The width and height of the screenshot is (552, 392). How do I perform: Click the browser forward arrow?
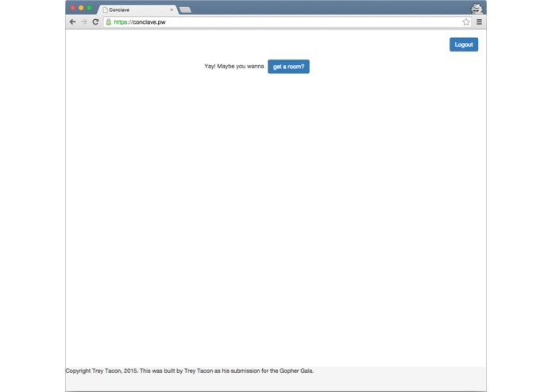tap(83, 21)
